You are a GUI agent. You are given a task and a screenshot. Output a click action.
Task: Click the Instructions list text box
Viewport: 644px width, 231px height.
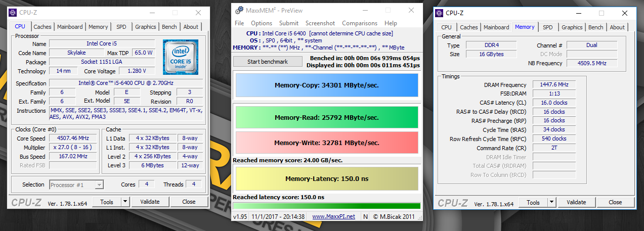126,114
